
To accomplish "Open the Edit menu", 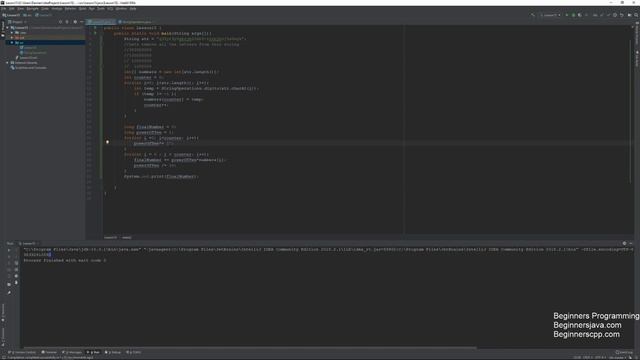I will (11, 9).
